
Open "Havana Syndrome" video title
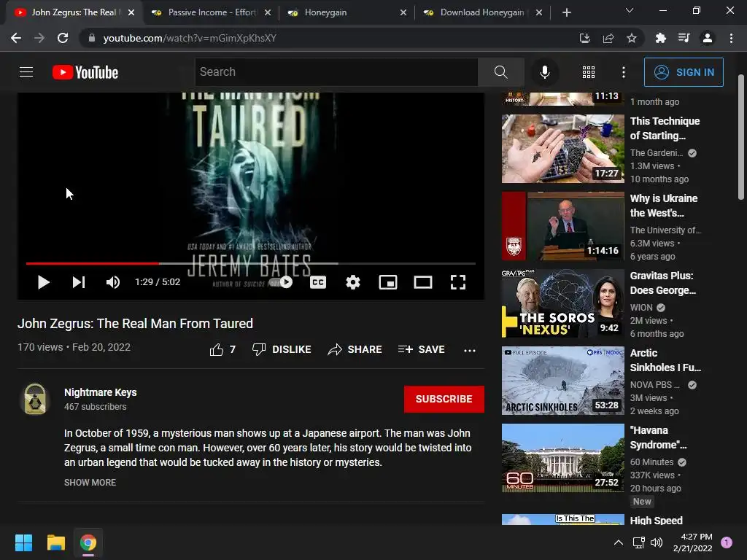pyautogui.click(x=659, y=437)
